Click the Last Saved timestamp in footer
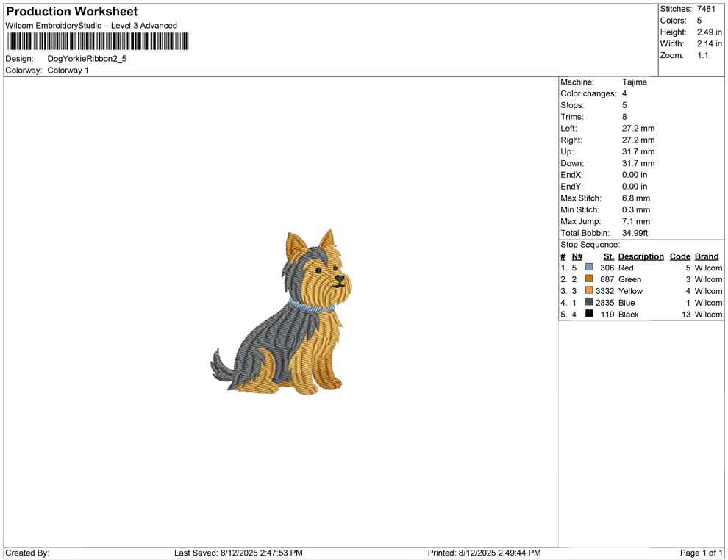728x560 pixels. click(x=238, y=553)
